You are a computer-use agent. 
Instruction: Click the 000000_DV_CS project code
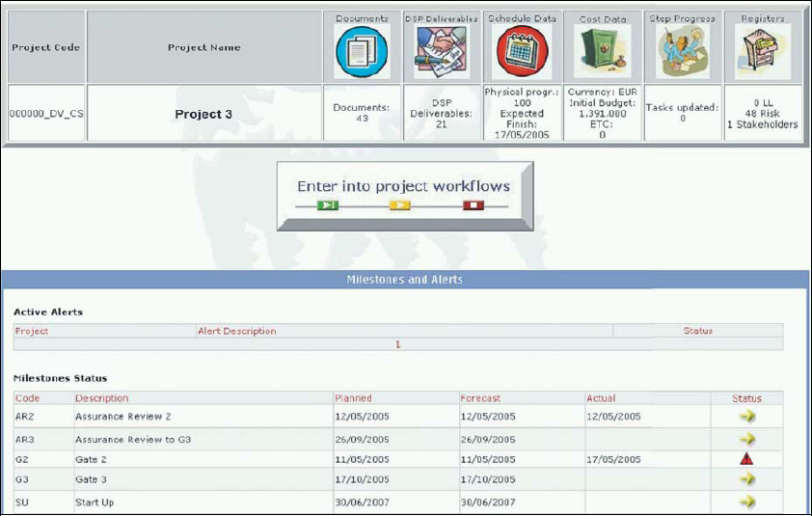(46, 114)
